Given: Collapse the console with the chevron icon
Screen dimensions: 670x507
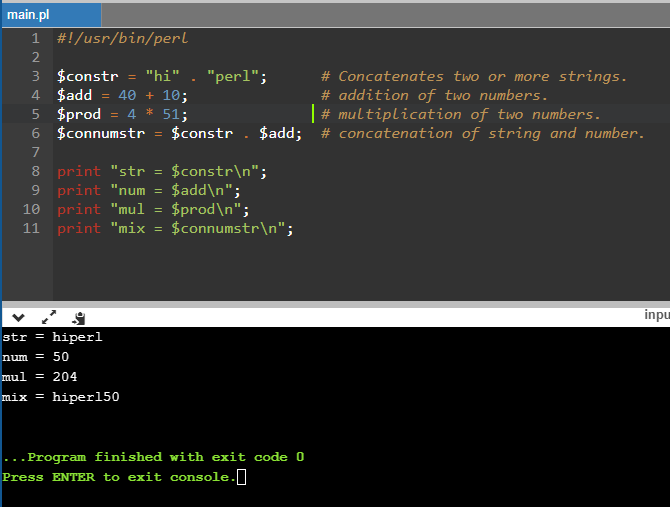Looking at the screenshot, I should [18, 318].
